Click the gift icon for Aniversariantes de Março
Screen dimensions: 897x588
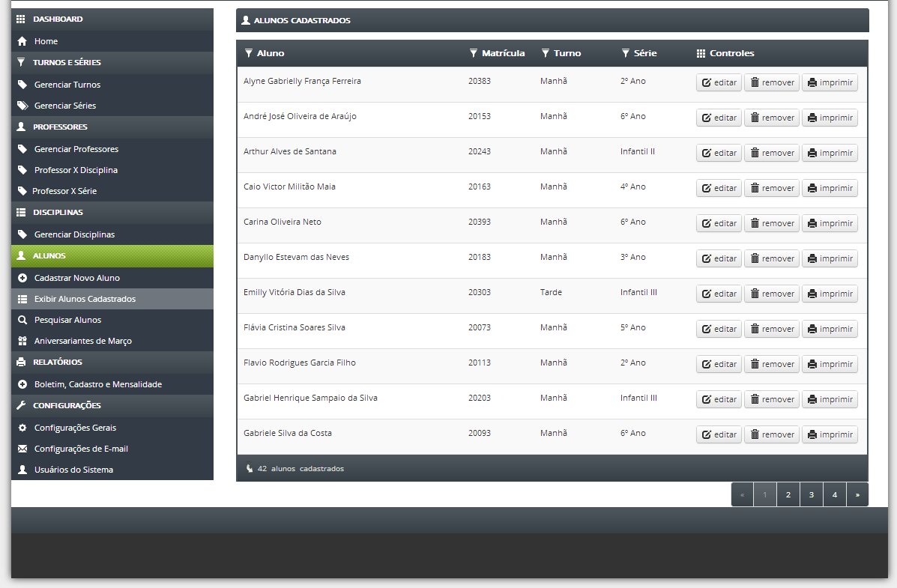point(22,341)
